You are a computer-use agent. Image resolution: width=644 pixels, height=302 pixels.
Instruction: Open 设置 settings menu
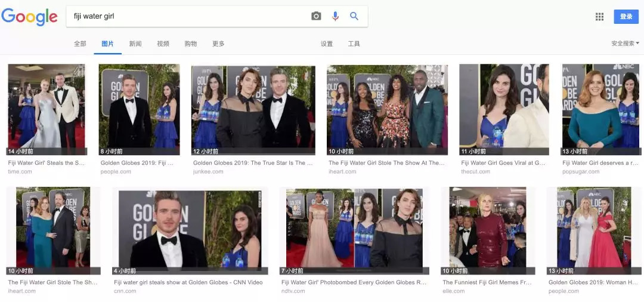(327, 44)
